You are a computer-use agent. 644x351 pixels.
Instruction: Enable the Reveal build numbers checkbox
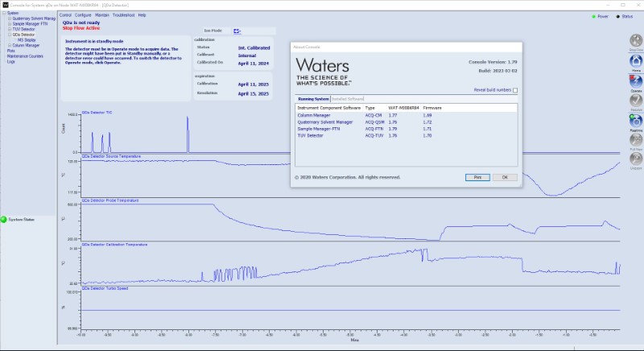click(515, 90)
